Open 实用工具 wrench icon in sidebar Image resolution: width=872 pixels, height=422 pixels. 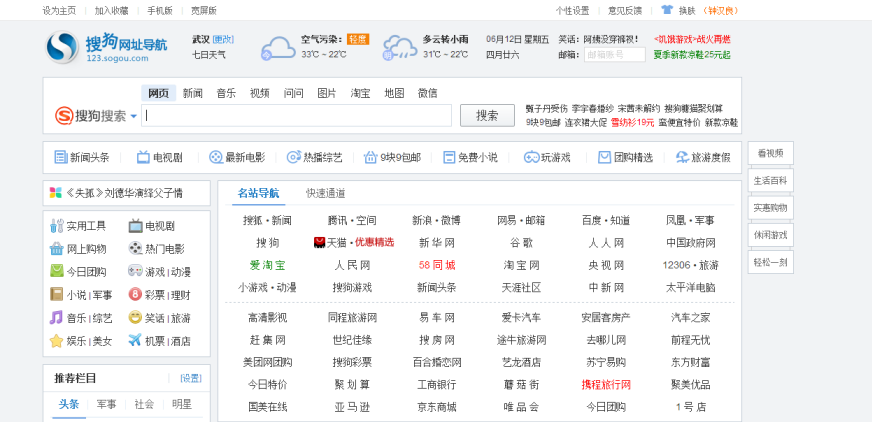pyautogui.click(x=57, y=226)
